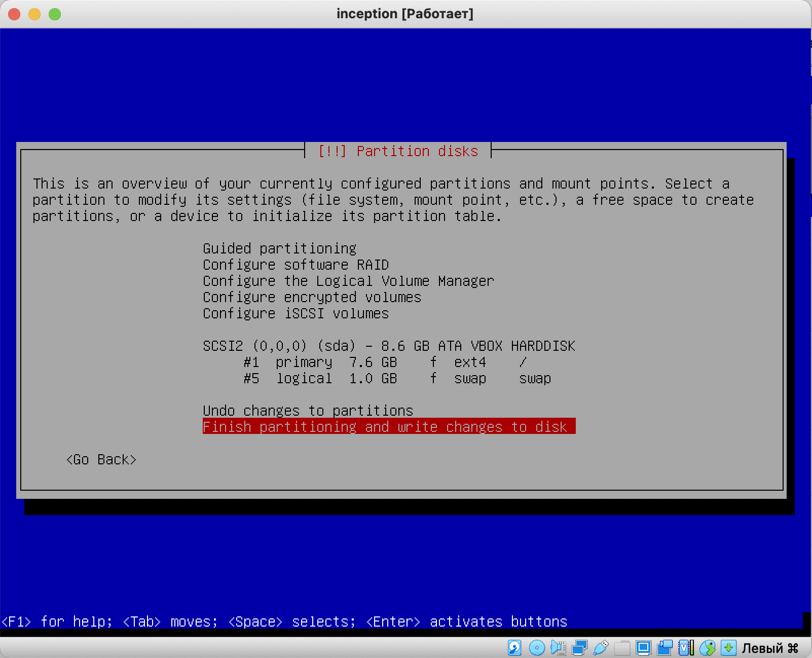Select Configure software RAID
Image resolution: width=812 pixels, height=658 pixels.
point(296,265)
